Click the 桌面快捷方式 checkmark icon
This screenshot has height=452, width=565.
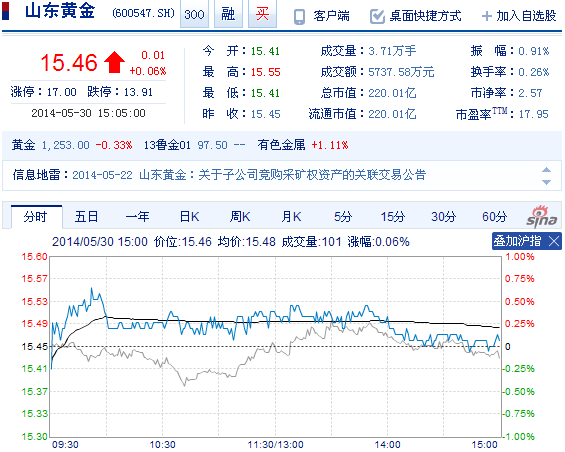click(377, 16)
